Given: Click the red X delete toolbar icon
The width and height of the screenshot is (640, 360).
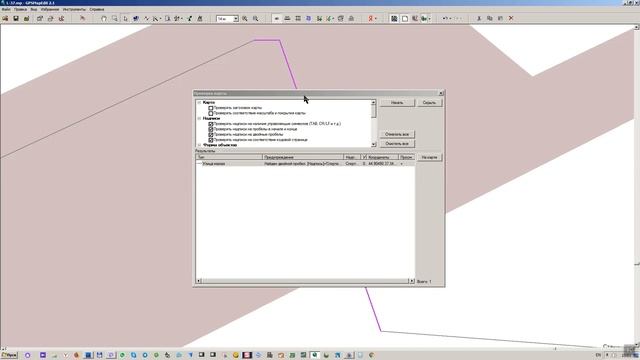Looking at the screenshot, I should tap(511, 18).
